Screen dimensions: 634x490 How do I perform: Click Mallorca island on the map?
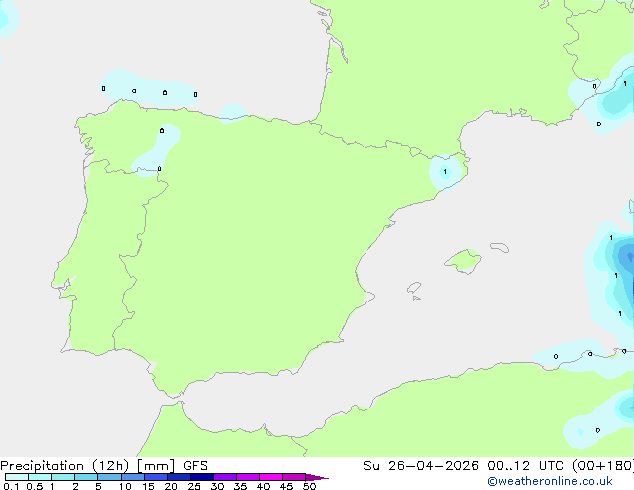(x=463, y=261)
